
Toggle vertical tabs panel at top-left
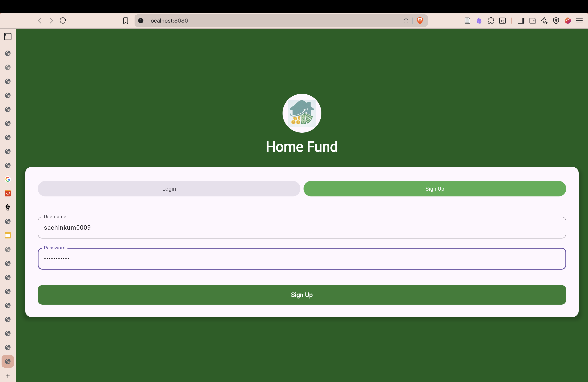[8, 37]
